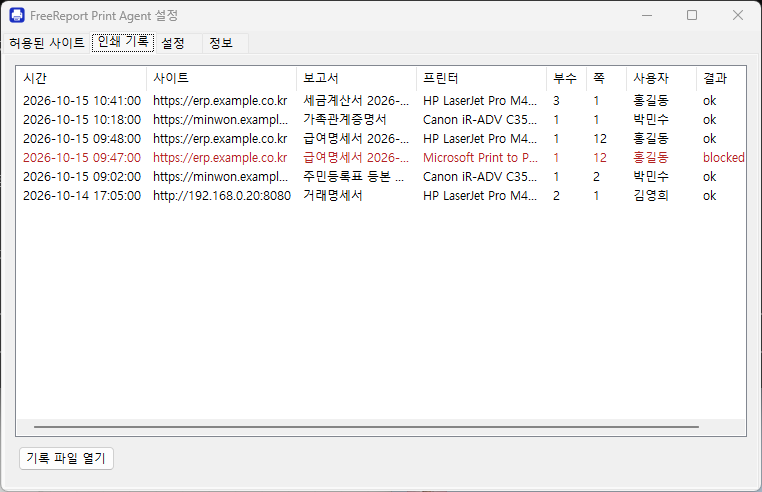The height and width of the screenshot is (492, 762).
Task: Click https://erp.example.co.kr in the 09:48:00 row
Action: click(220, 139)
